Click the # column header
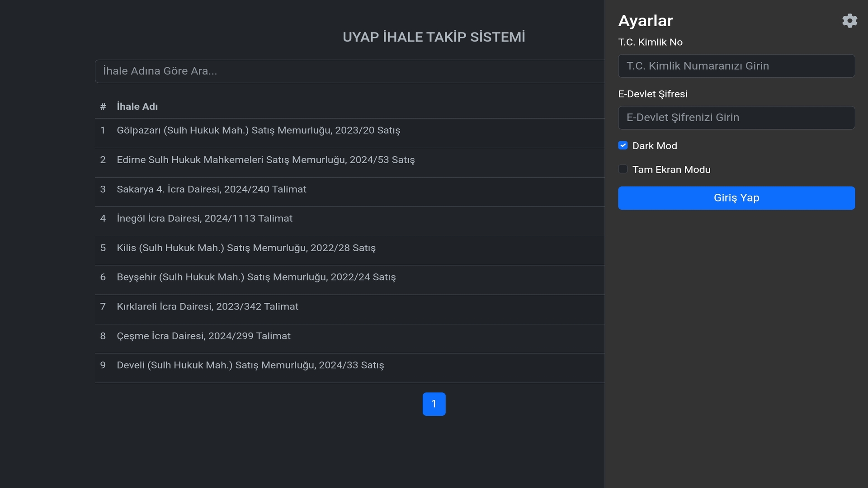868x488 pixels. coord(103,107)
